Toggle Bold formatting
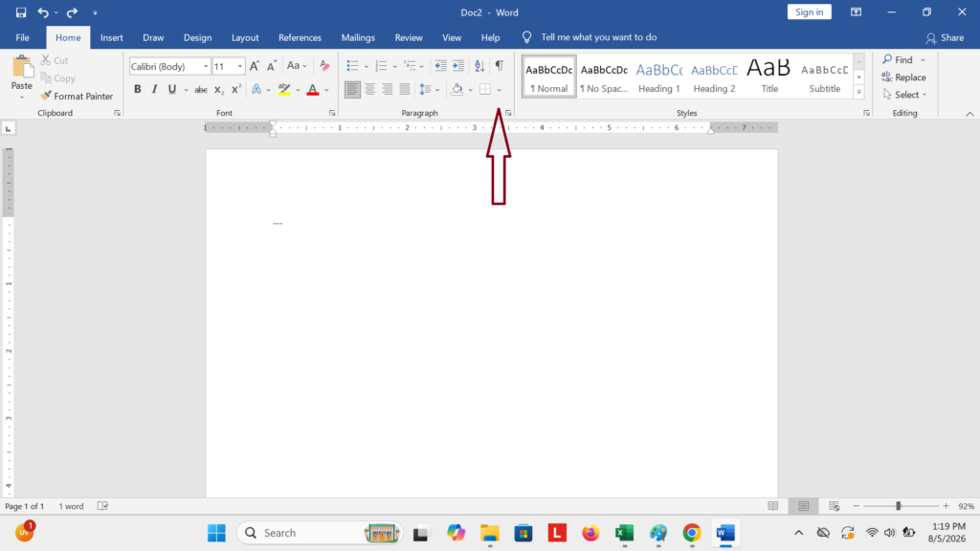The image size is (980, 551). point(138,89)
